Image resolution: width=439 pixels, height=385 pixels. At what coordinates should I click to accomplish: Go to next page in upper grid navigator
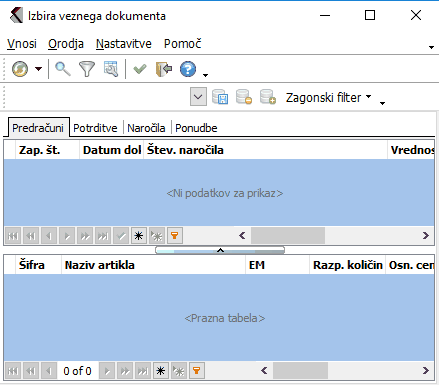pos(85,236)
